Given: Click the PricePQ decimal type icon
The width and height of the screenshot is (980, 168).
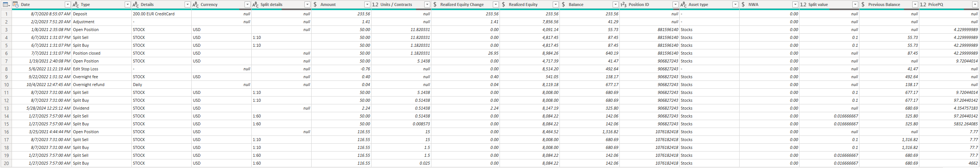Looking at the screenshot, I should (x=923, y=4).
